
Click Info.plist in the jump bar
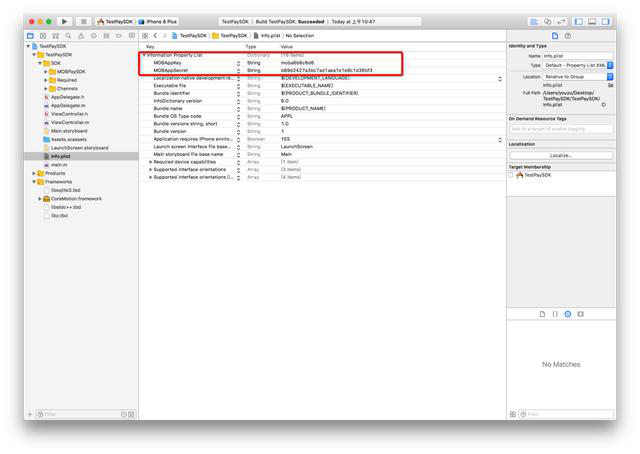tap(267, 36)
